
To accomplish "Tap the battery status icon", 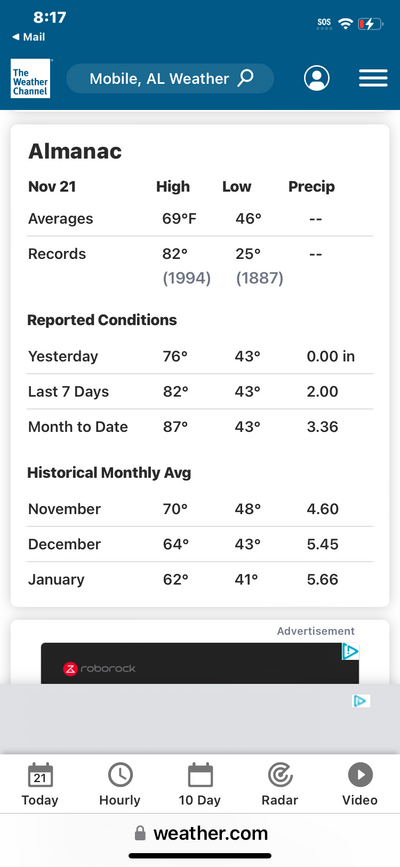I will point(370,24).
